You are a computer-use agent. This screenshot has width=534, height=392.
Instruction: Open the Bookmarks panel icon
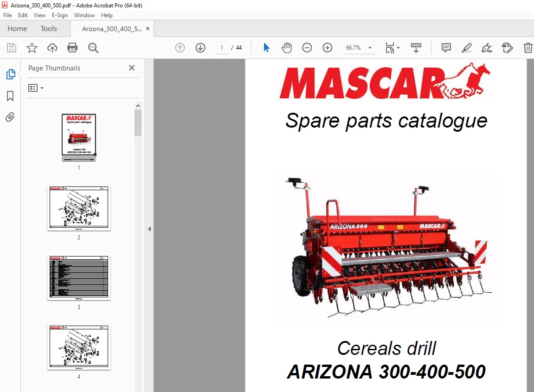[x=10, y=96]
